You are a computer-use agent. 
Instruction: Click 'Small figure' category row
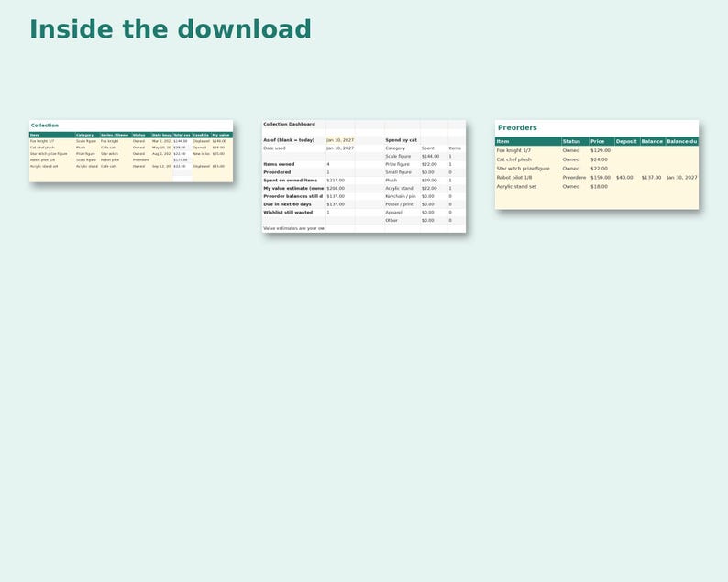click(398, 172)
